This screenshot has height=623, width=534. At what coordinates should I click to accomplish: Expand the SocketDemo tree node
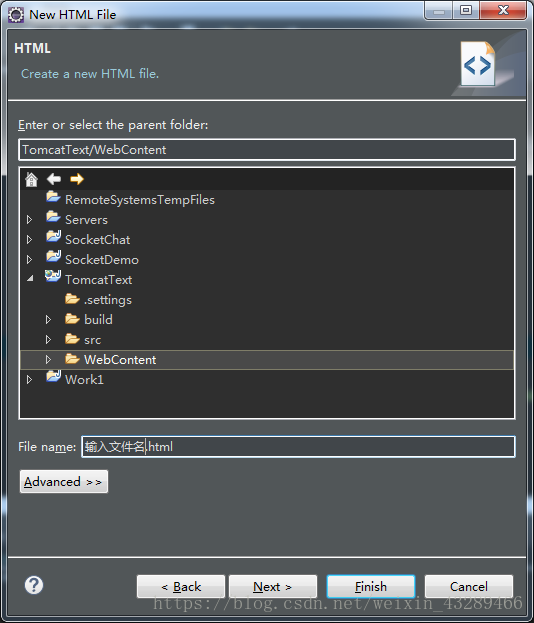[29, 259]
